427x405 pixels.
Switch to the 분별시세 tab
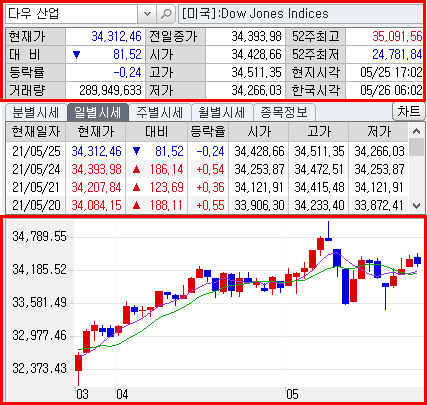[35, 112]
